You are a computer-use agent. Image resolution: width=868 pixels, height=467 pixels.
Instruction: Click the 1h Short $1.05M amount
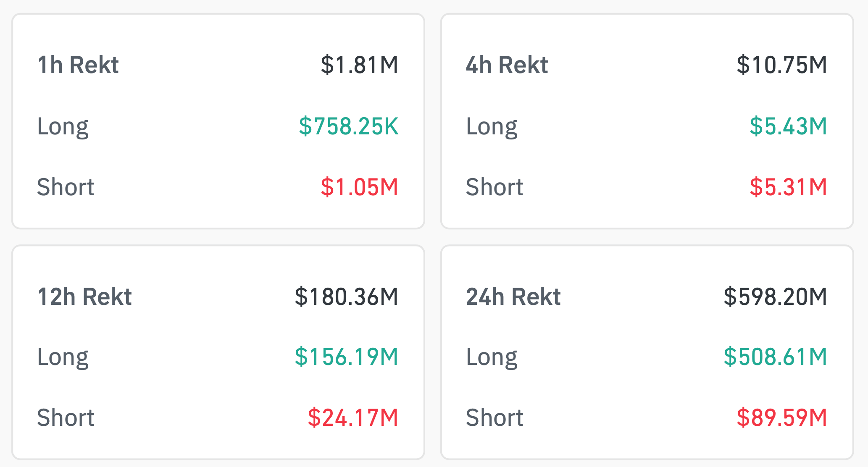359,187
